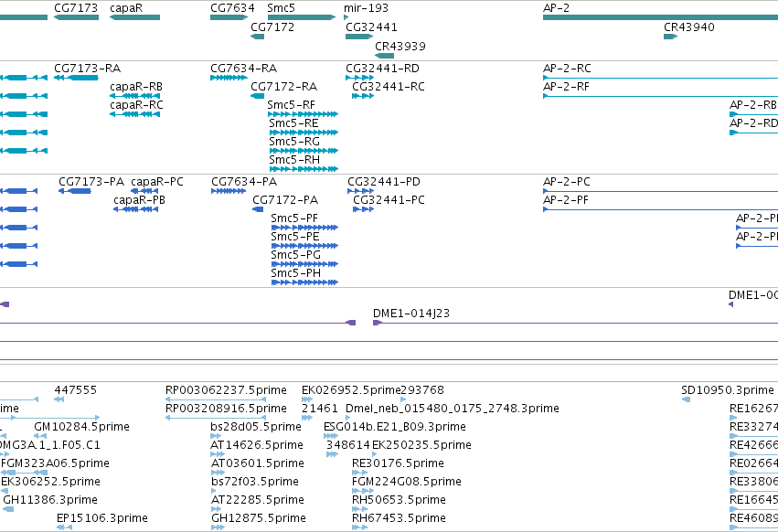The width and height of the screenshot is (778, 532).
Task: Click transcript CG7634-RA
Action: pos(243,69)
